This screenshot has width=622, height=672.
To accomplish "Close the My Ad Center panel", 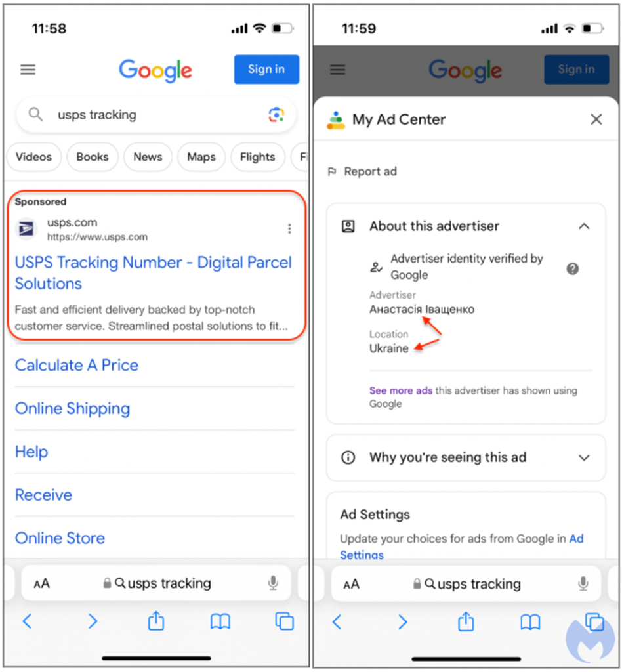I will (596, 119).
